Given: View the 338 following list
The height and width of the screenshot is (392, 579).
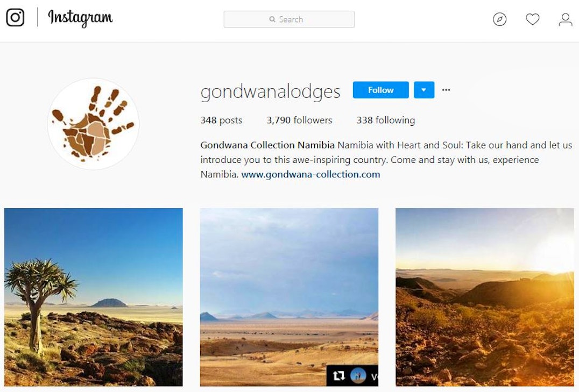Looking at the screenshot, I should point(385,120).
